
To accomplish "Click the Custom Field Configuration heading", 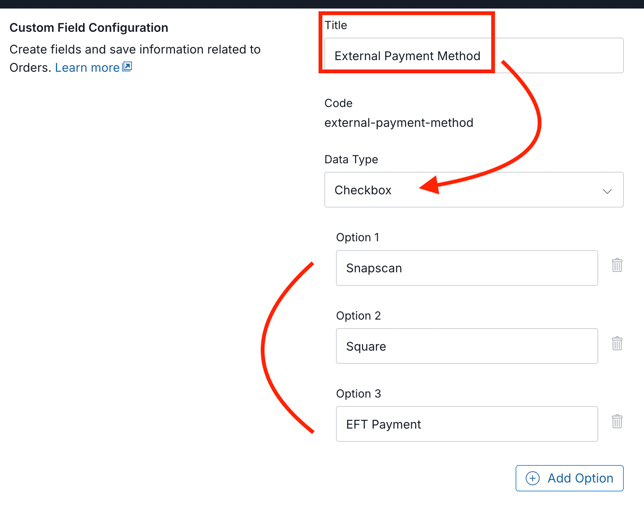I will [89, 27].
